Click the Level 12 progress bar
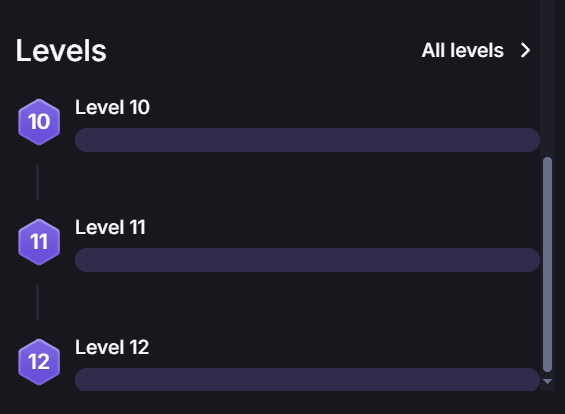This screenshot has width=565, height=414. 307,379
